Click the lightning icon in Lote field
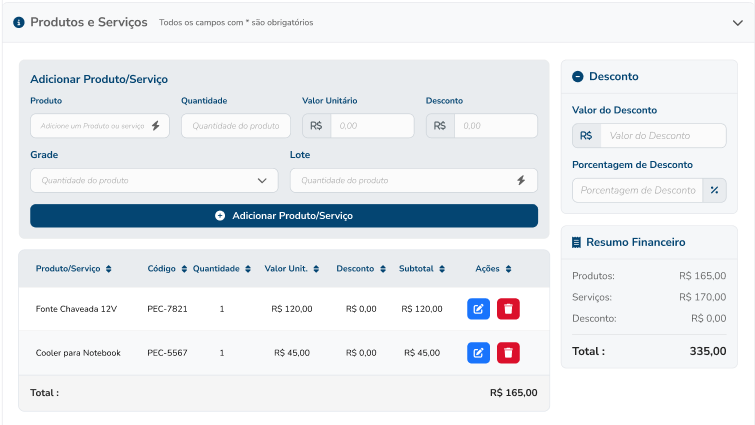Screen dimensions: 755x425 520,181
